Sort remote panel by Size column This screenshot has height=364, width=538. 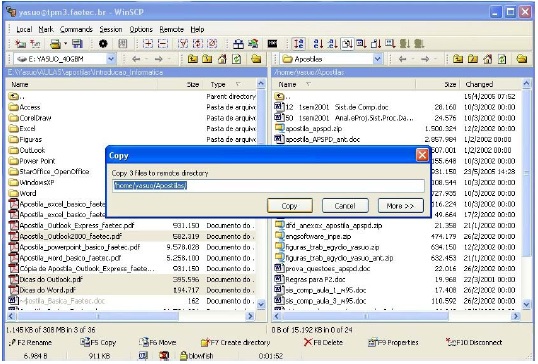(x=438, y=84)
